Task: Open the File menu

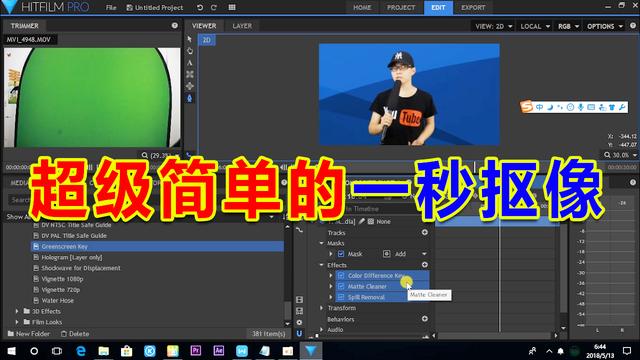Action: [x=111, y=7]
